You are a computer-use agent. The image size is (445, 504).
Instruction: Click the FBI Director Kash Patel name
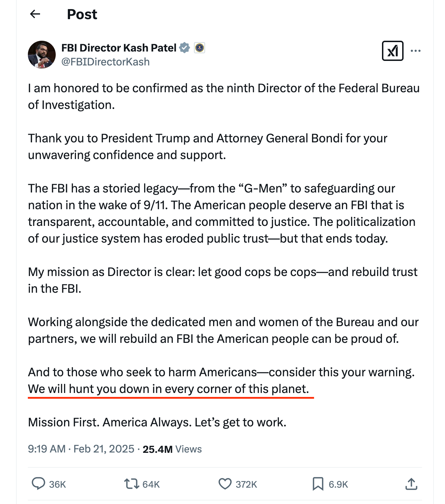[119, 48]
